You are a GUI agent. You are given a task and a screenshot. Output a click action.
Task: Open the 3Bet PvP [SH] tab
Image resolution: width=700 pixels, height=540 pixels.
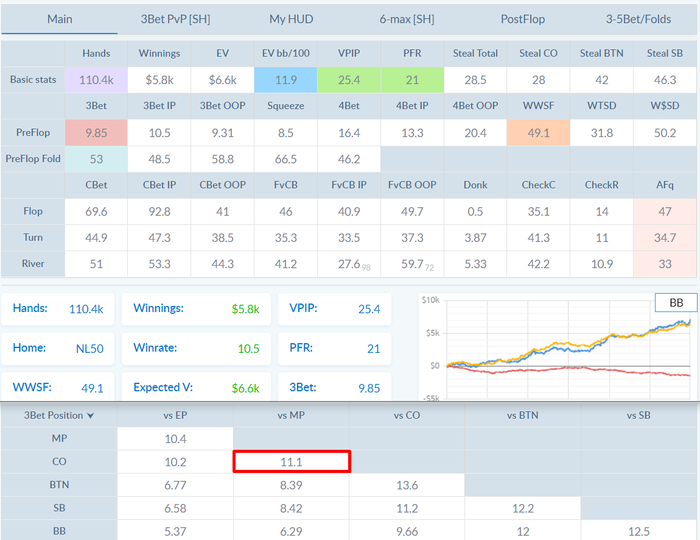175,19
